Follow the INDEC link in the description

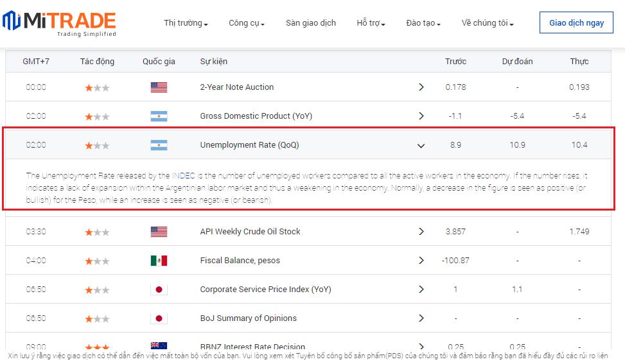pos(183,175)
